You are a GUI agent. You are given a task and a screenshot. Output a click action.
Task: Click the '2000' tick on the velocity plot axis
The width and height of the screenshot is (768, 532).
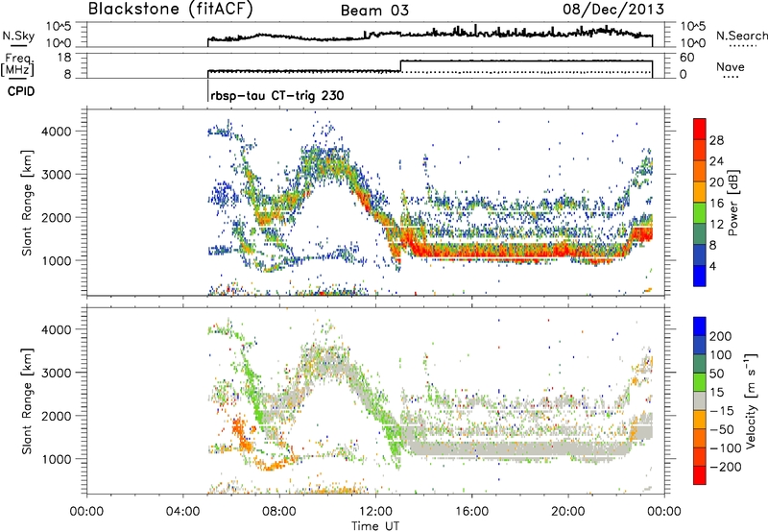[x=56, y=416]
